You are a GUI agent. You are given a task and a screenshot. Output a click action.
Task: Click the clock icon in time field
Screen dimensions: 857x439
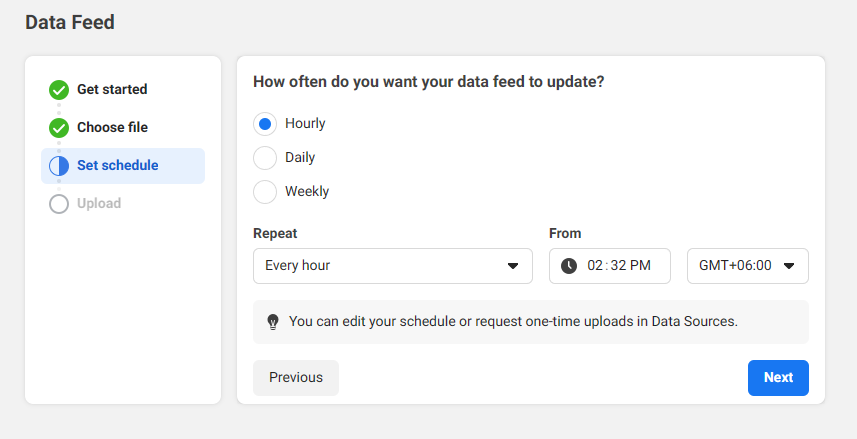(x=569, y=266)
